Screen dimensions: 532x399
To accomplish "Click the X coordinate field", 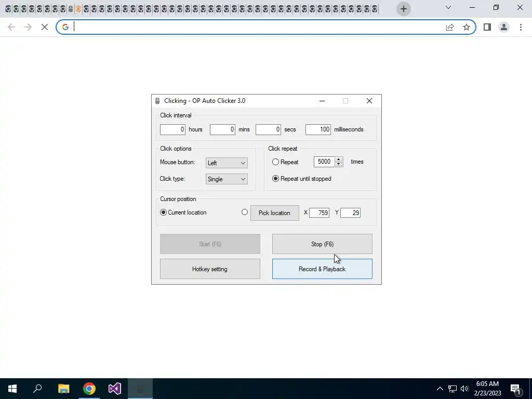I will pyautogui.click(x=320, y=212).
